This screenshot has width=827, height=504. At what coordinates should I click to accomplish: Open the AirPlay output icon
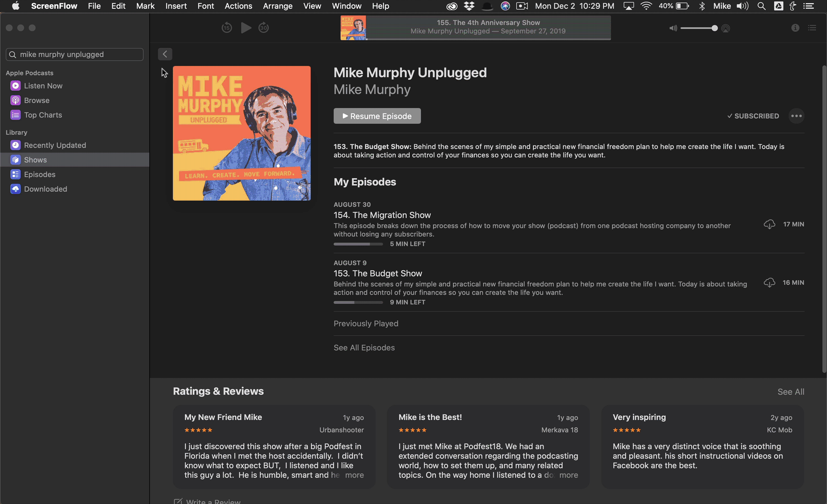coord(725,29)
